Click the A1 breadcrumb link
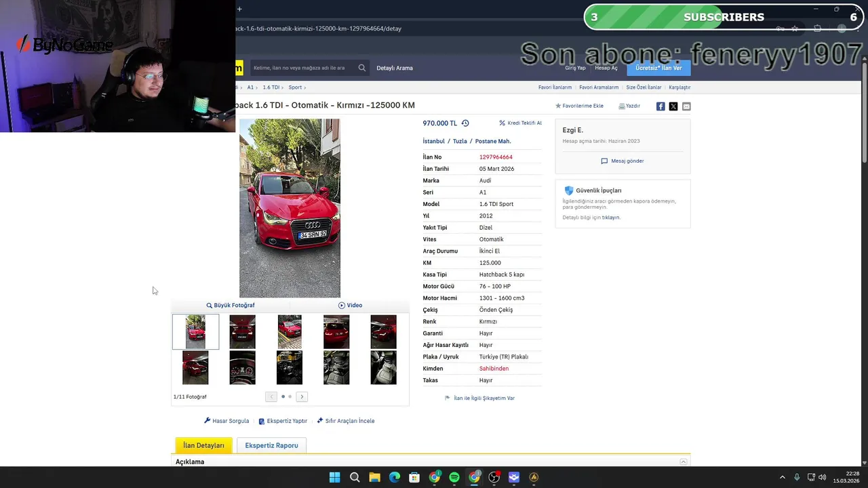 click(x=250, y=87)
